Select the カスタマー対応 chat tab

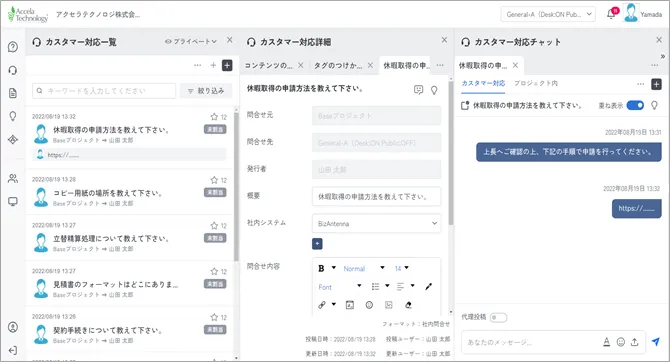pos(483,83)
